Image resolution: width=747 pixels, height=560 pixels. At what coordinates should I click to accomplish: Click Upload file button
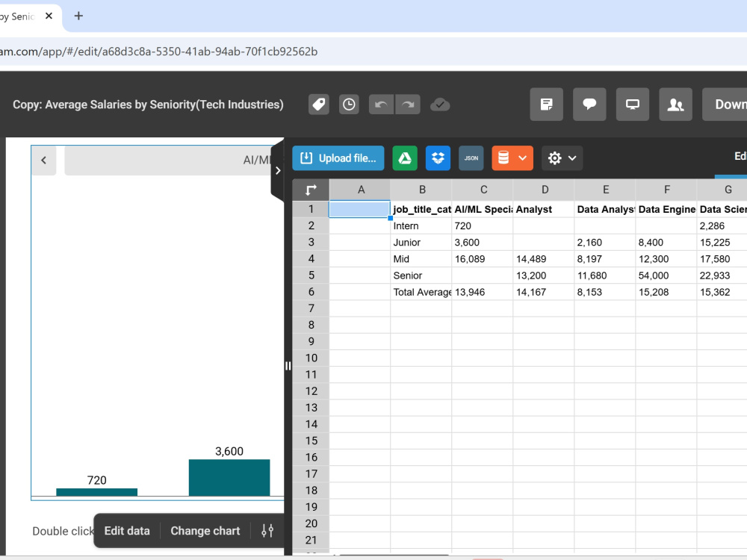click(x=338, y=158)
